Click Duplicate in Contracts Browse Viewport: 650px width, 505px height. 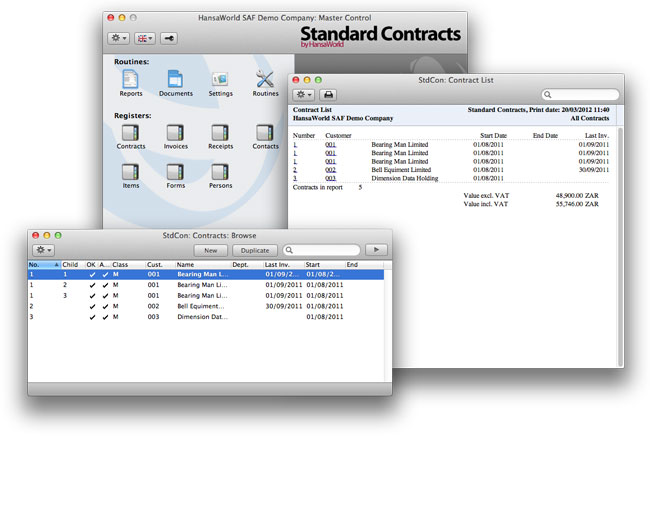point(255,250)
